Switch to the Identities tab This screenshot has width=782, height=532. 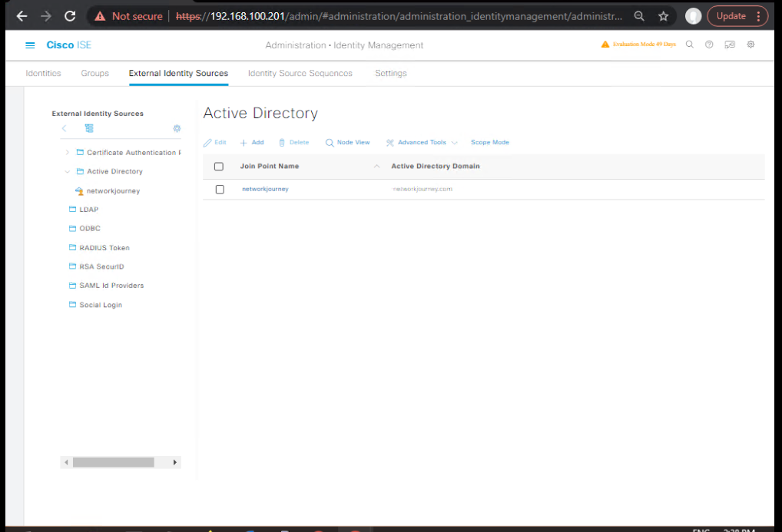pos(43,73)
